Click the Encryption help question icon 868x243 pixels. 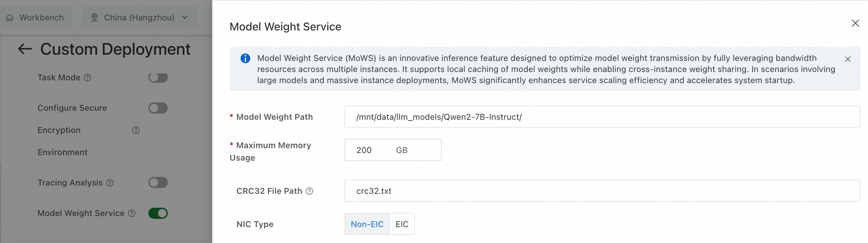tap(136, 130)
